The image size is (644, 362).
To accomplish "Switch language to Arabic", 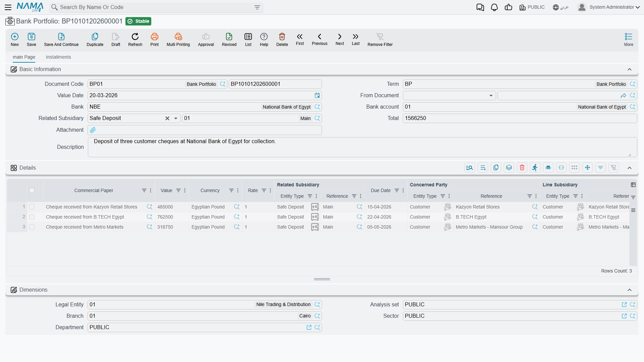I will click(561, 7).
